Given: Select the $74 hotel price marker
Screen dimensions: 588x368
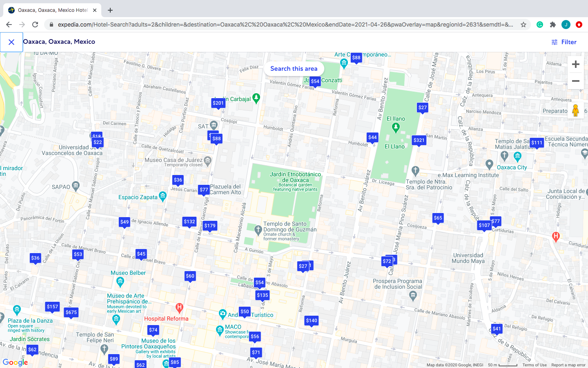Looking at the screenshot, I should pyautogui.click(x=153, y=330).
